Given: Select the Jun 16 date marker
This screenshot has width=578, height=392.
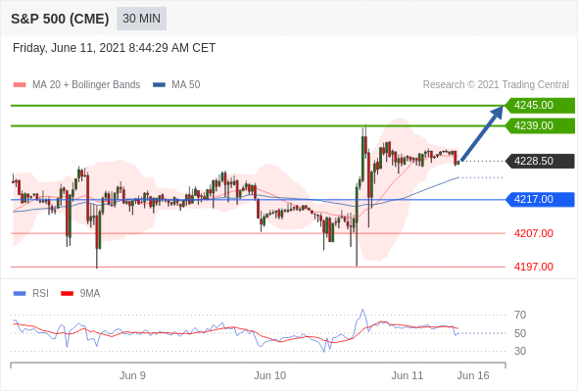Looking at the screenshot, I should coord(473,375).
